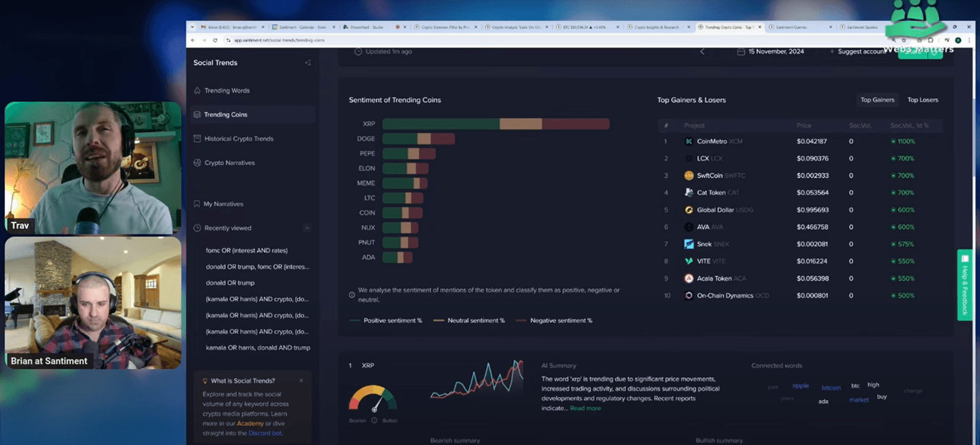Toggle Positive sentiment % legend
The image size is (980, 445).
(x=385, y=321)
